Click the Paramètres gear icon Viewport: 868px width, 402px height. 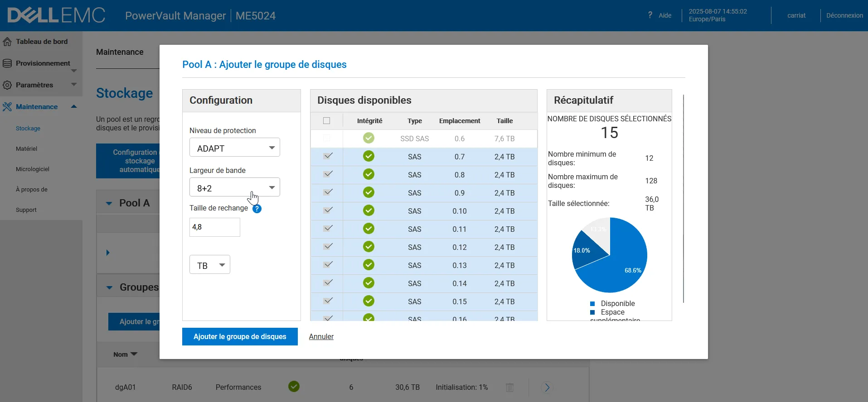[x=7, y=85]
